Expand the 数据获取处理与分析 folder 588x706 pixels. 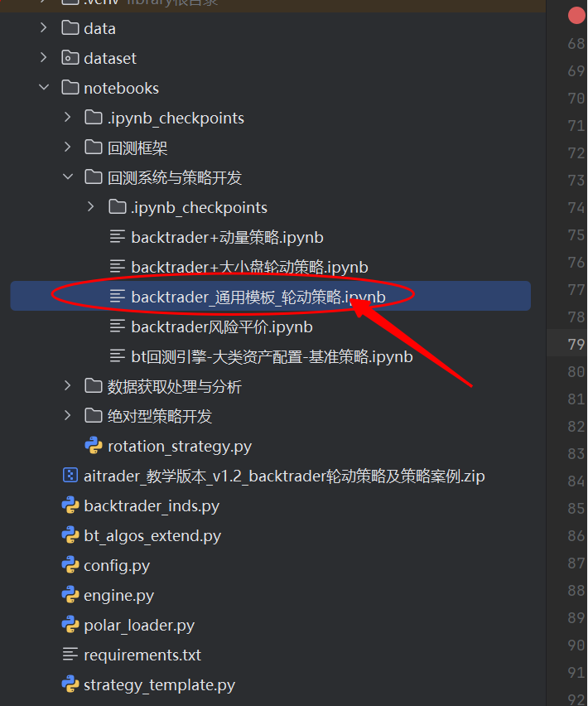click(x=67, y=386)
